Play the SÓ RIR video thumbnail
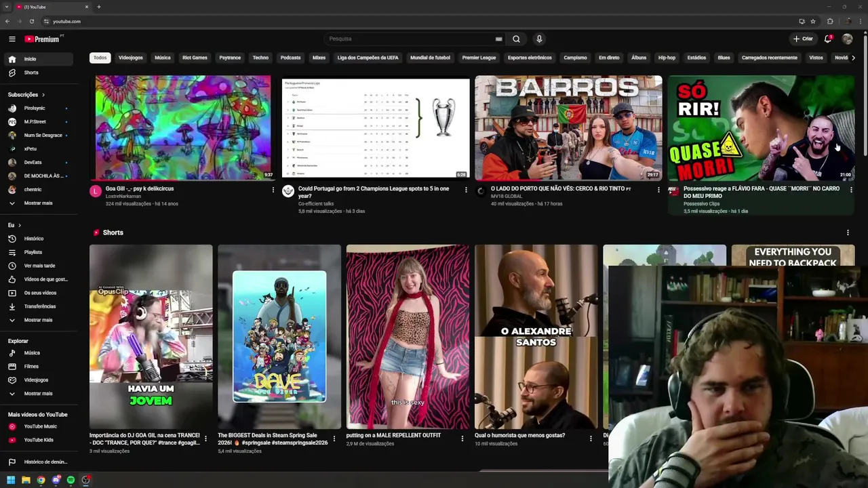 pyautogui.click(x=761, y=127)
